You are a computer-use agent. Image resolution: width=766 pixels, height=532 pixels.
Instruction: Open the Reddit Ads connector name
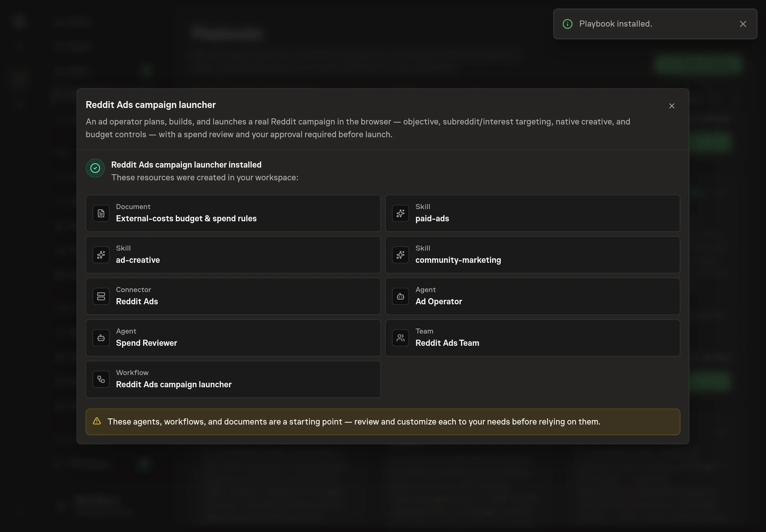tap(137, 302)
